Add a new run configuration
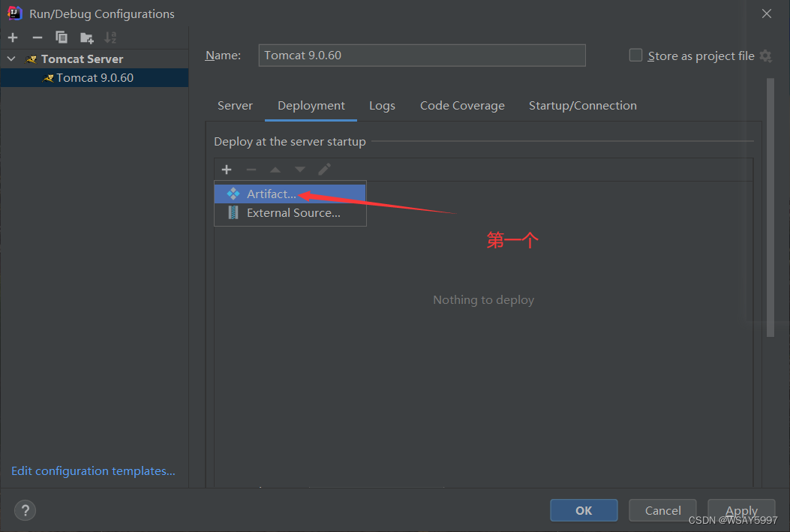The height and width of the screenshot is (532, 790). 13,38
